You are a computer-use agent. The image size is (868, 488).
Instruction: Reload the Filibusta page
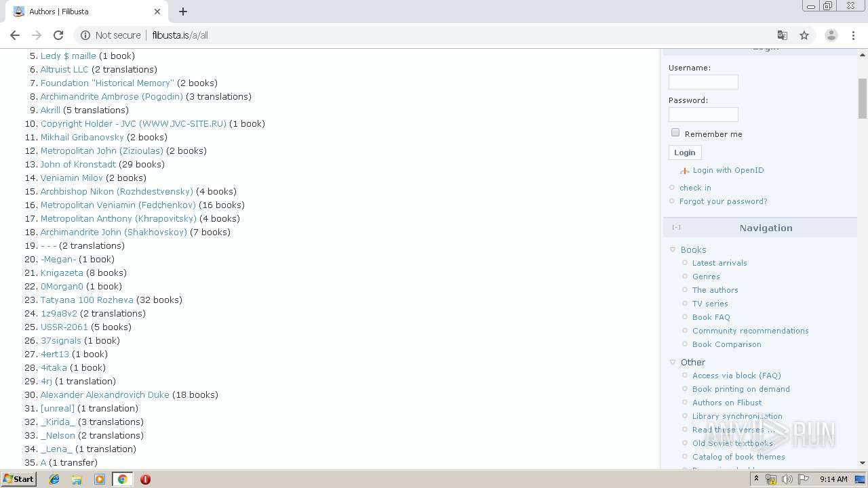(58, 35)
